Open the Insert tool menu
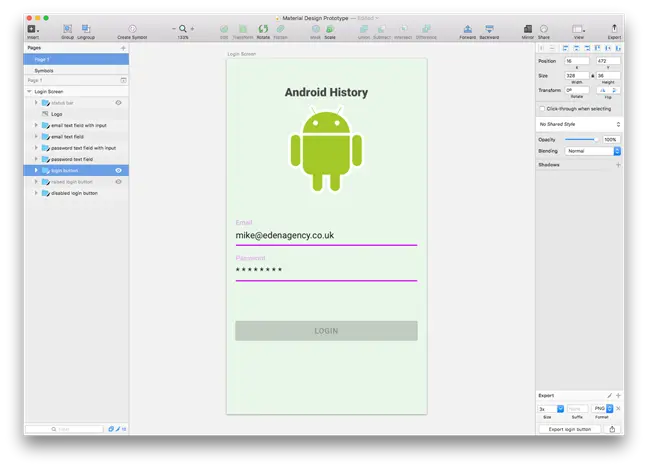The width and height of the screenshot is (648, 469). [x=33, y=29]
